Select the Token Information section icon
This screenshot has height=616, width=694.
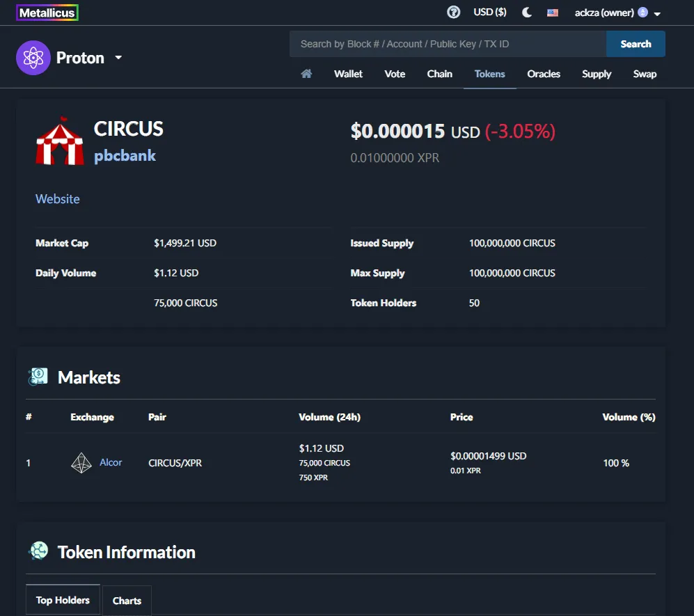point(38,551)
